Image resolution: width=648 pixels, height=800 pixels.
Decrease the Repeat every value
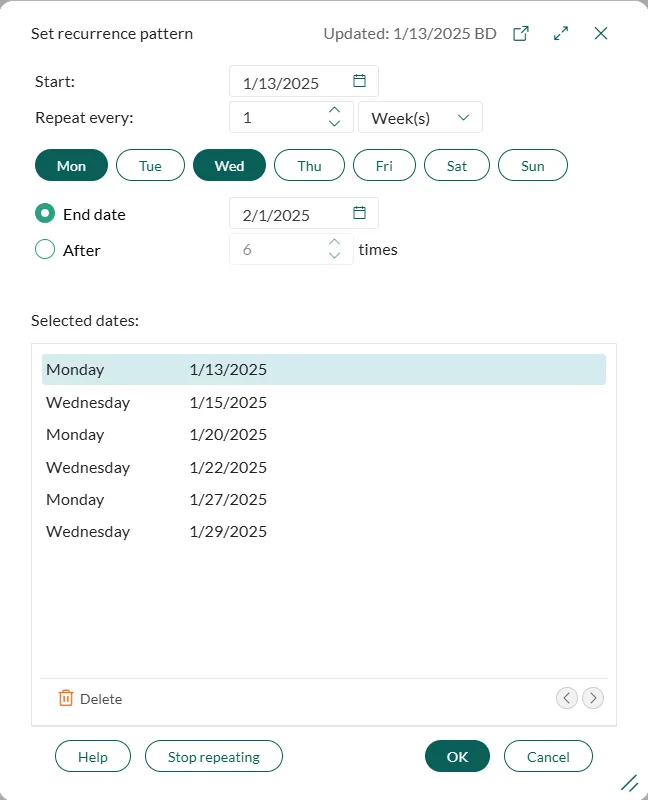click(334, 124)
